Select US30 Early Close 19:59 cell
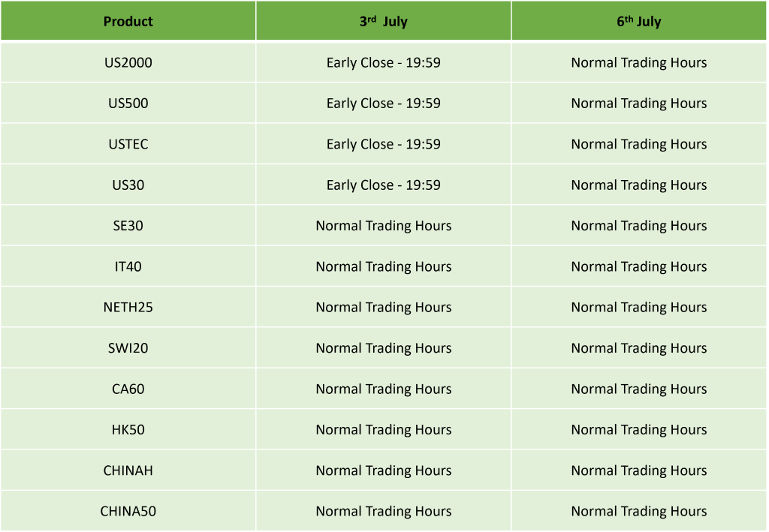 coord(384,185)
